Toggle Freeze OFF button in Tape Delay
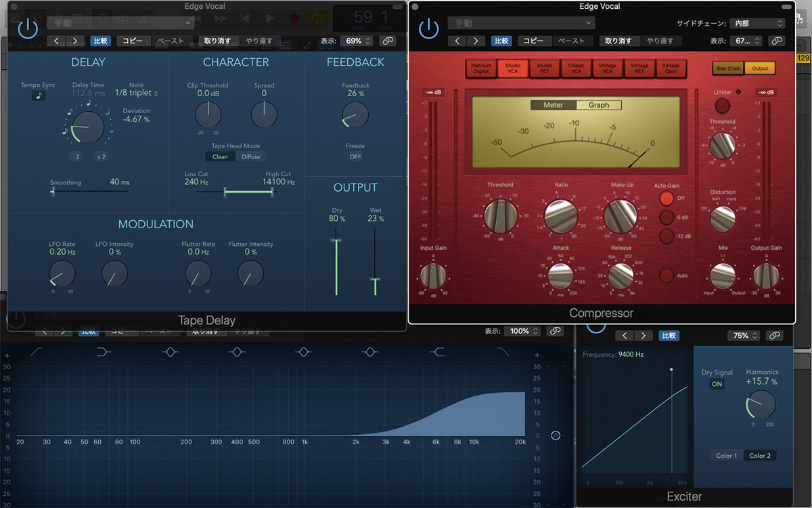 pos(355,156)
